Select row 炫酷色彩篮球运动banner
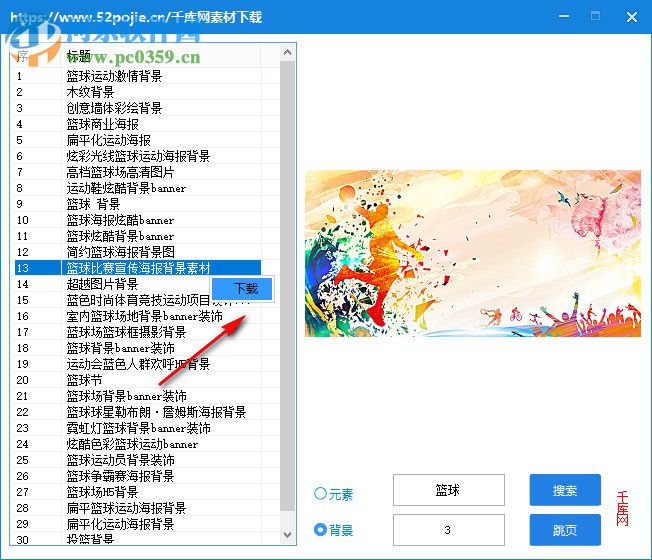652x560 pixels. (x=138, y=444)
